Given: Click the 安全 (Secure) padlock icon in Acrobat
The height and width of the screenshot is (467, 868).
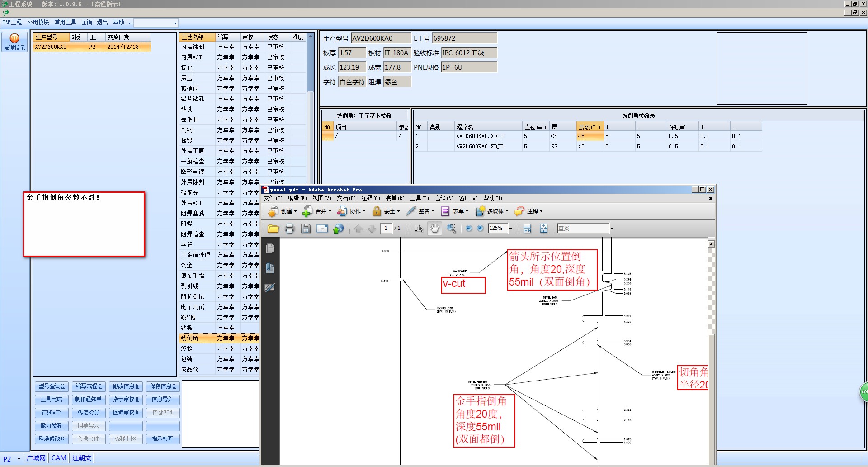Looking at the screenshot, I should pos(377,211).
